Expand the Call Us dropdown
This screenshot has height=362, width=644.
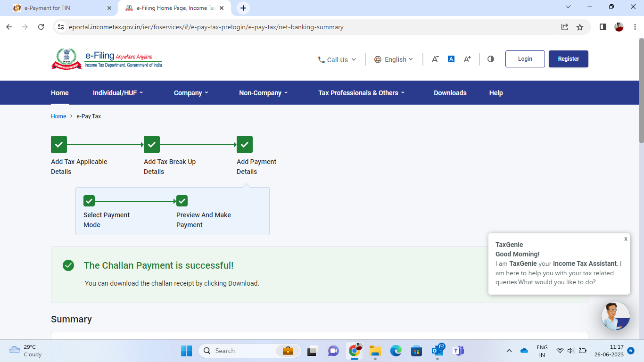(337, 60)
